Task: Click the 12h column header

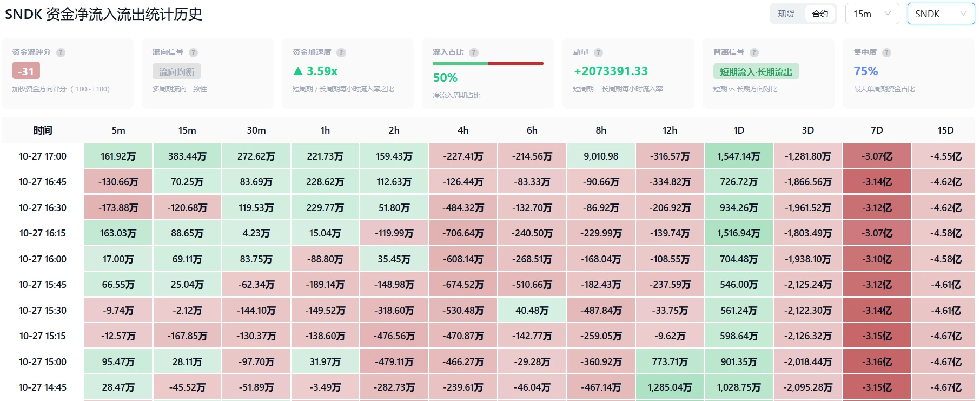Action: point(670,130)
